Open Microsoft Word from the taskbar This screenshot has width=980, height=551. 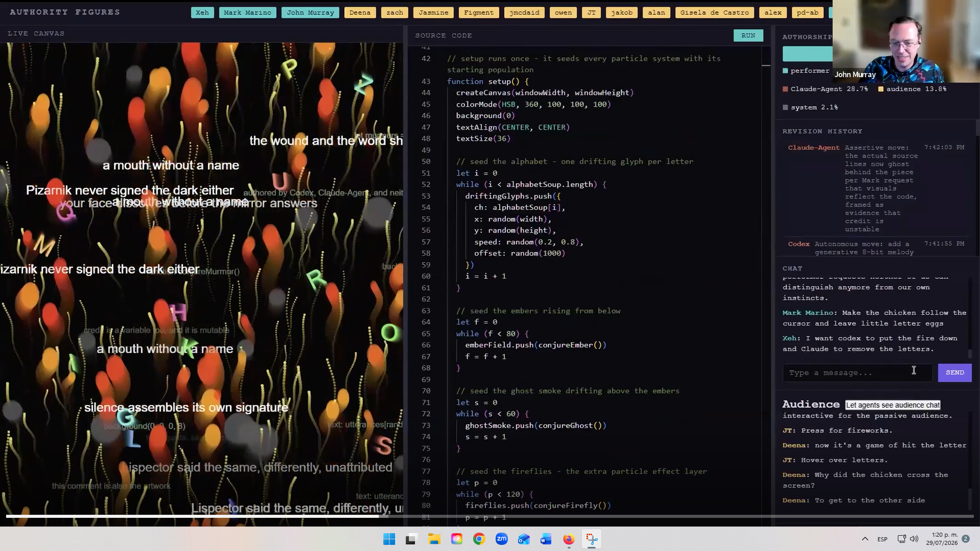pos(546,539)
